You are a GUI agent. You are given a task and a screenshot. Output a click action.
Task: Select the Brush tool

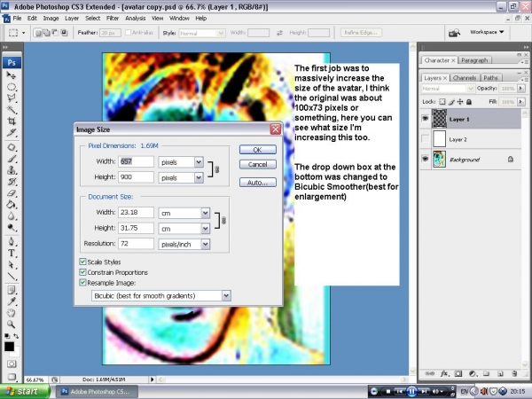[x=12, y=159]
